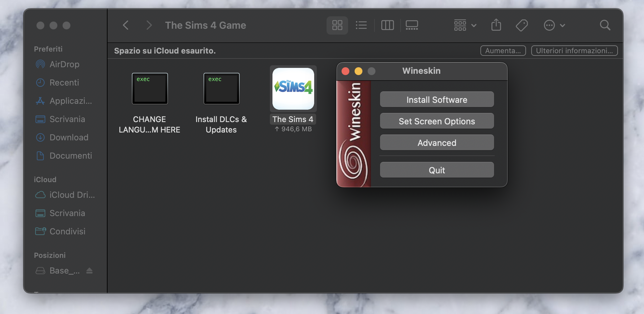Select the CHANGE LANGU...M HERE exec file
This screenshot has height=314, width=644.
click(150, 88)
